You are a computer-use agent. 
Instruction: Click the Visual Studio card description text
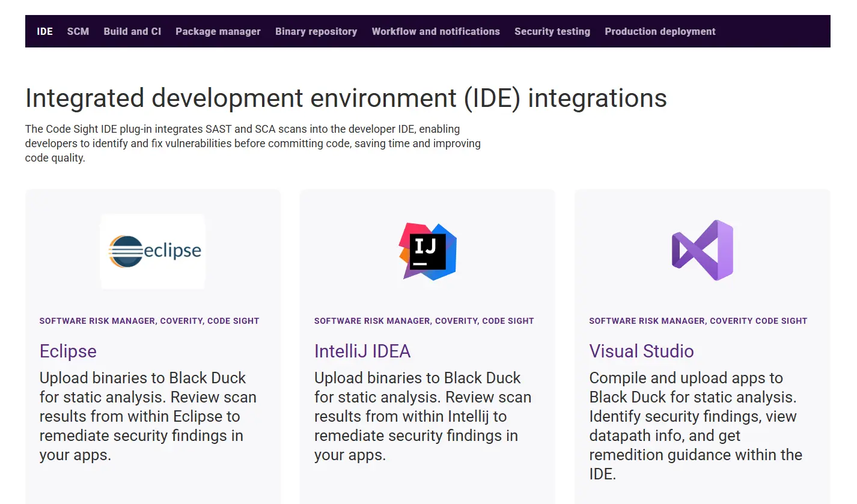pyautogui.click(x=695, y=426)
